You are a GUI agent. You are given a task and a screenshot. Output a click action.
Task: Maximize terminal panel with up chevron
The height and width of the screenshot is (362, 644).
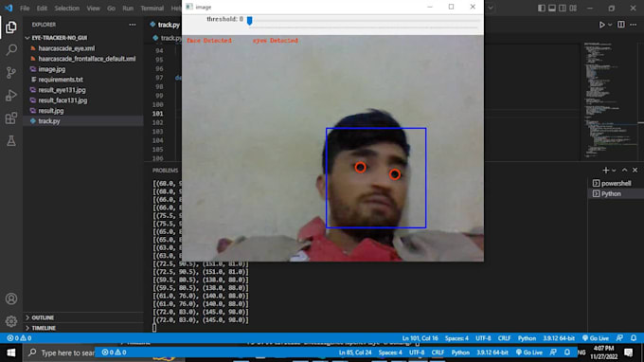coord(624,171)
